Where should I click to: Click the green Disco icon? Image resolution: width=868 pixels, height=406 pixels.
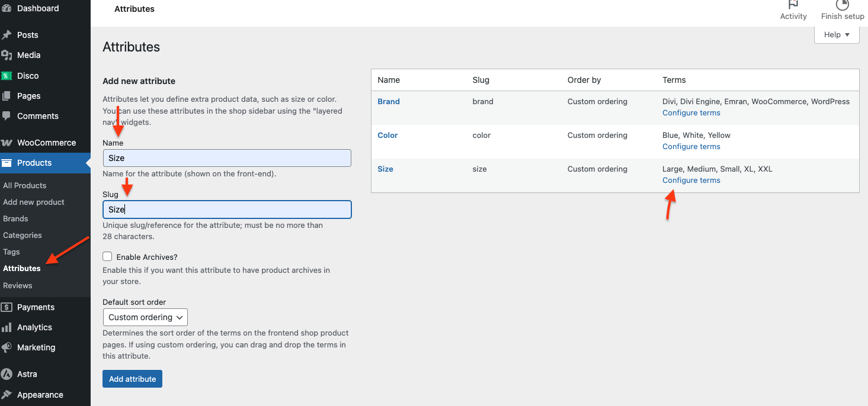(7, 76)
